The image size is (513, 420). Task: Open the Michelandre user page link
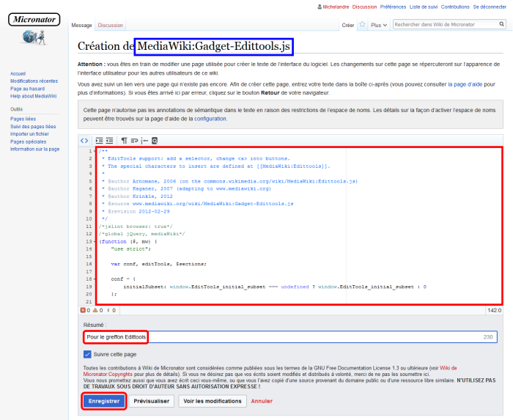(336, 7)
